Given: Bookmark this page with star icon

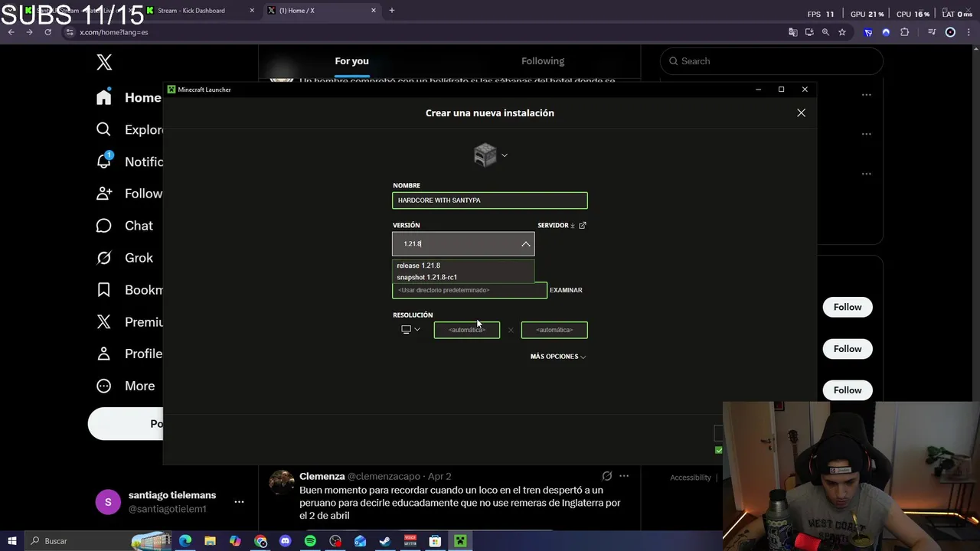Looking at the screenshot, I should (842, 32).
